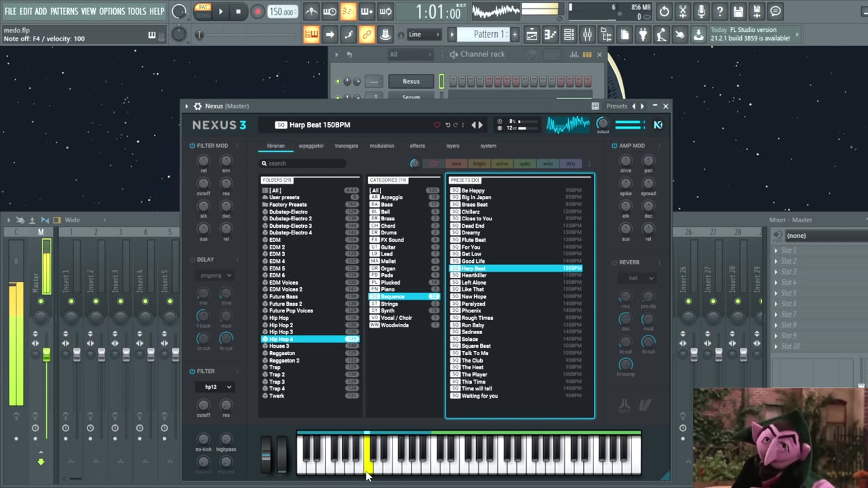Toggle AMP MOD power switch

click(615, 146)
